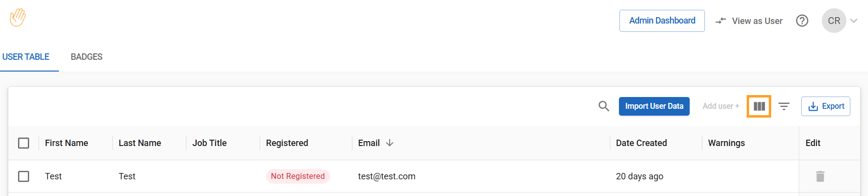The width and height of the screenshot is (868, 196).
Task: Open the filter list icon
Action: [784, 106]
